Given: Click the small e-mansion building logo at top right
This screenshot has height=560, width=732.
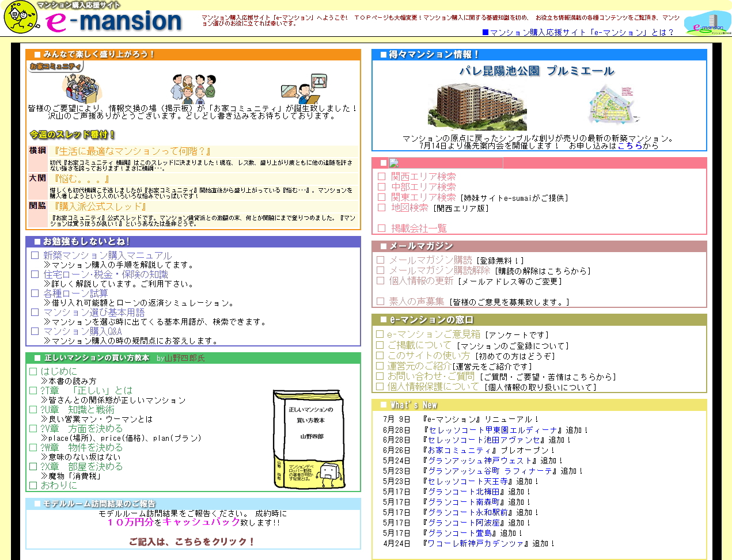Looking at the screenshot, I should point(708,23).
